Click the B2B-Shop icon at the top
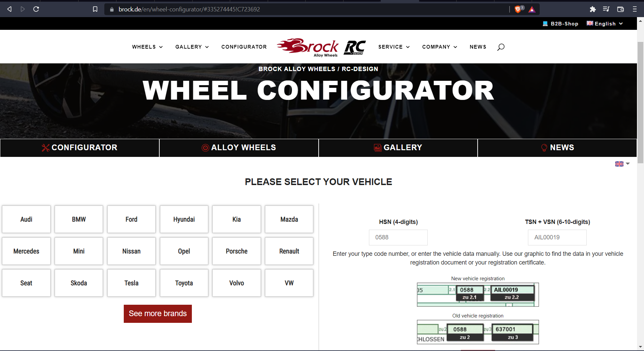This screenshot has width=644, height=351. tap(545, 23)
